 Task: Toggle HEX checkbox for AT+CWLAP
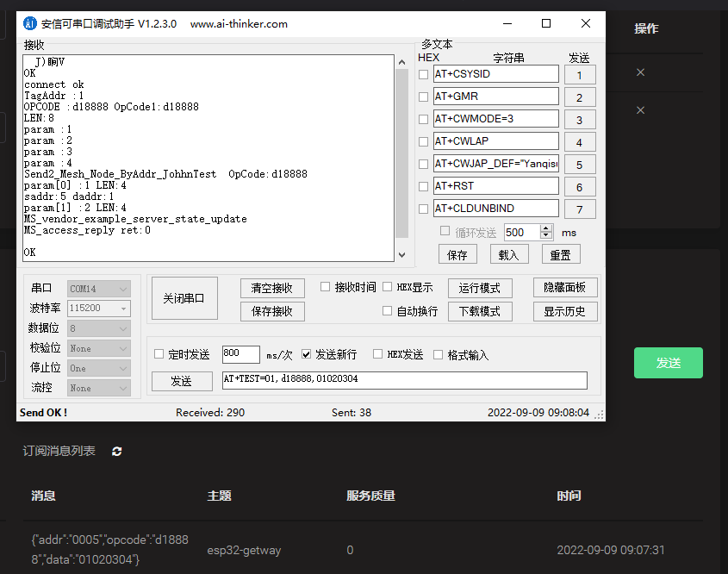click(423, 141)
